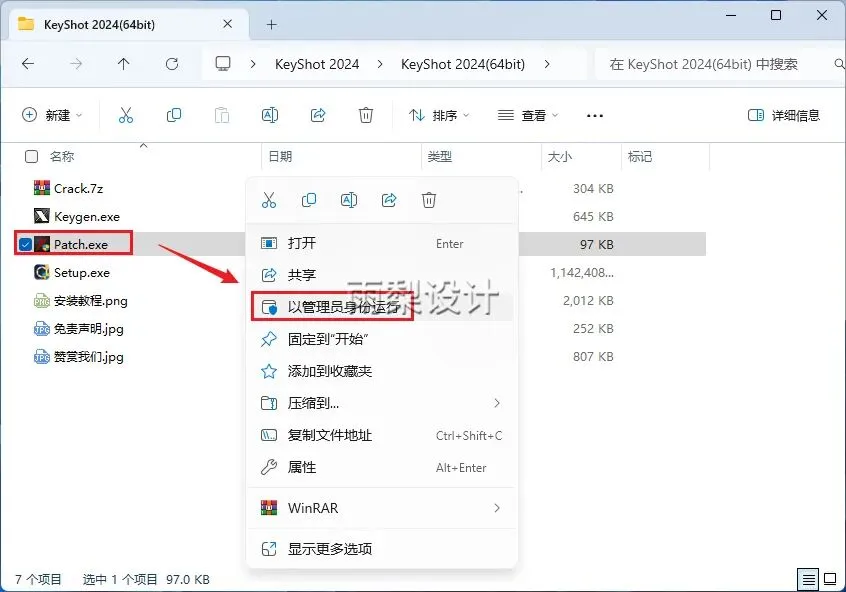Select 共享 in the context menu
This screenshot has width=846, height=592.
[x=381, y=275]
